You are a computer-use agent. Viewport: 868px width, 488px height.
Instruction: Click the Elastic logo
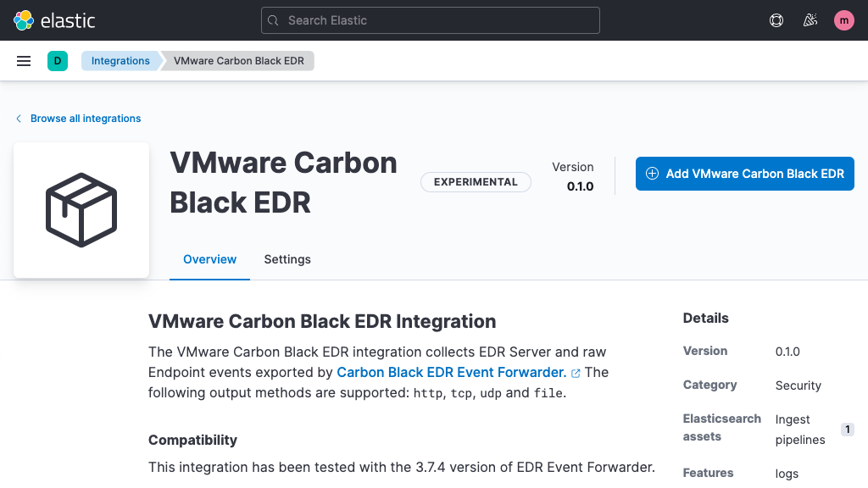[x=54, y=20]
